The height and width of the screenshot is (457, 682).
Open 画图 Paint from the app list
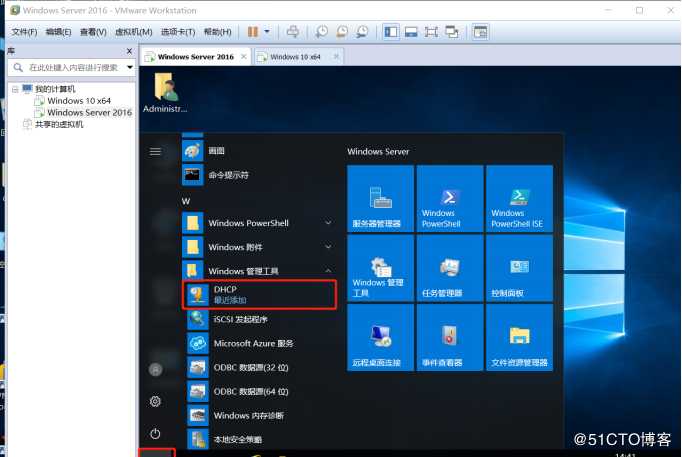pos(259,151)
